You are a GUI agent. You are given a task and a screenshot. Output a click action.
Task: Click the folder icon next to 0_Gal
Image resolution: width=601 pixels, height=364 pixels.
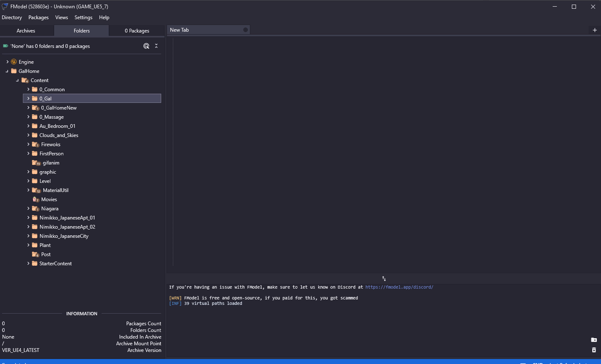35,98
